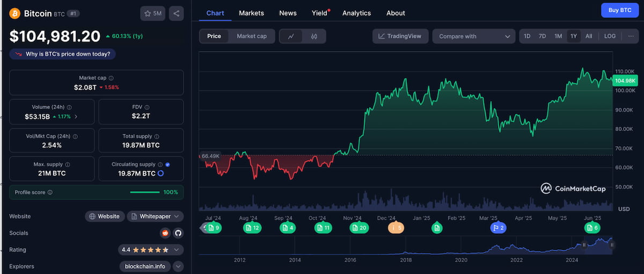Open the About tab
The width and height of the screenshot is (644, 274).
(396, 13)
